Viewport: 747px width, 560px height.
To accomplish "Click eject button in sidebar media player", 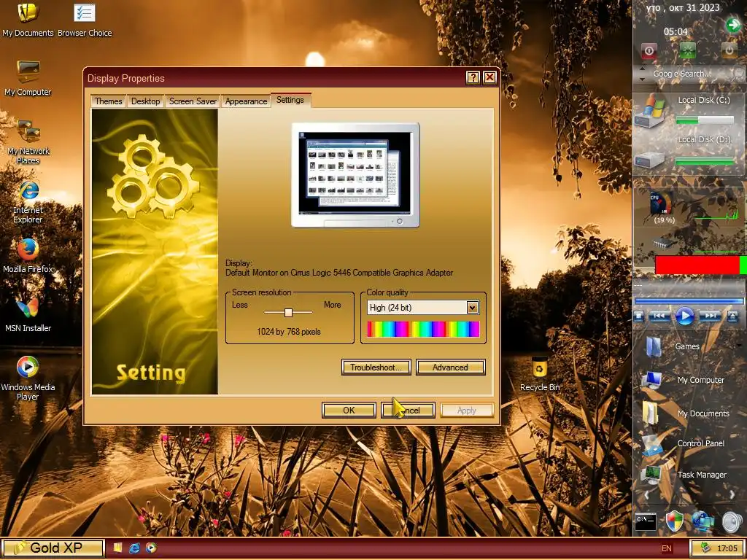I will coord(732,316).
